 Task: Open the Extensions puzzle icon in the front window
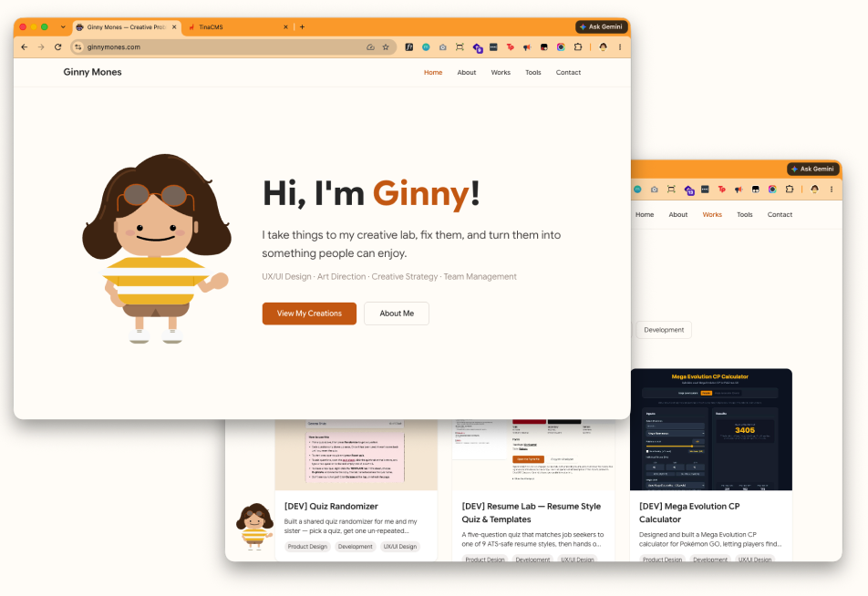tap(578, 47)
